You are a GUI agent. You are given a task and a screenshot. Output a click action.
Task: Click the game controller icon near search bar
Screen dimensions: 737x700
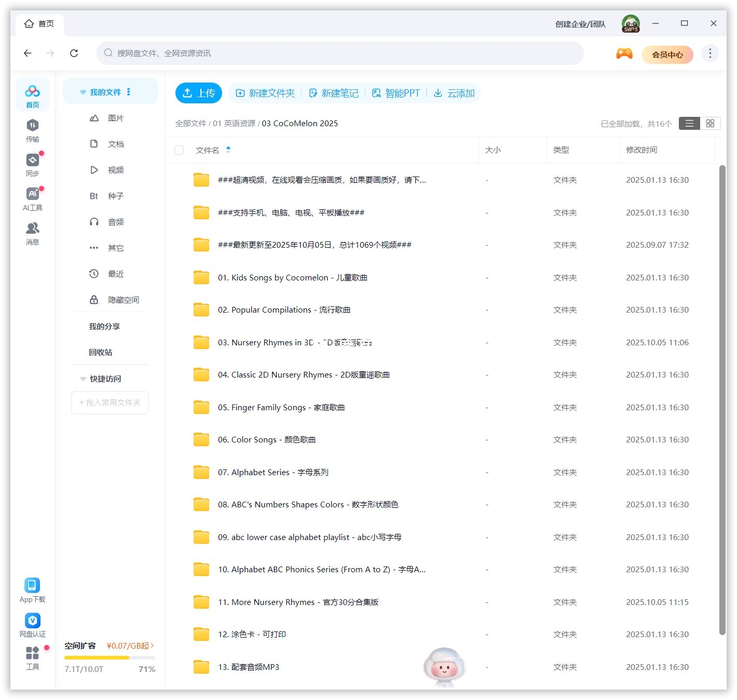624,53
